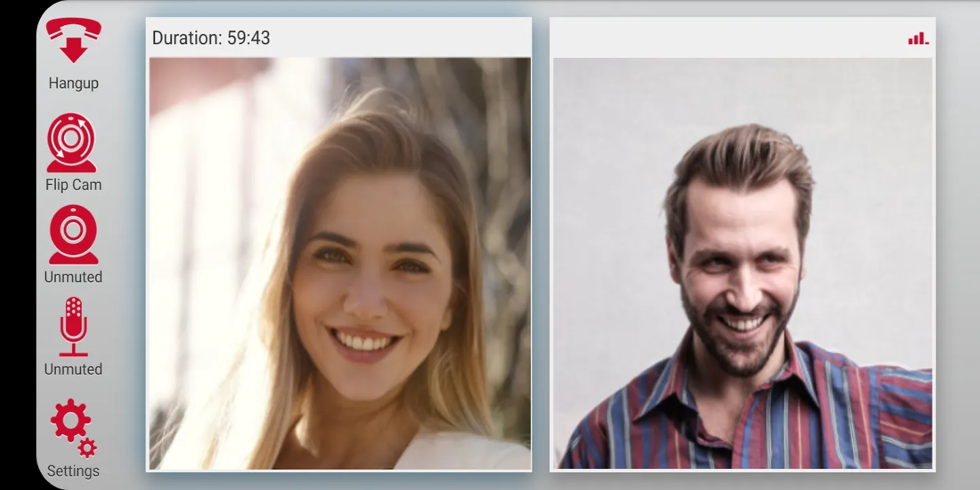Select the man's video feed

coord(742,263)
